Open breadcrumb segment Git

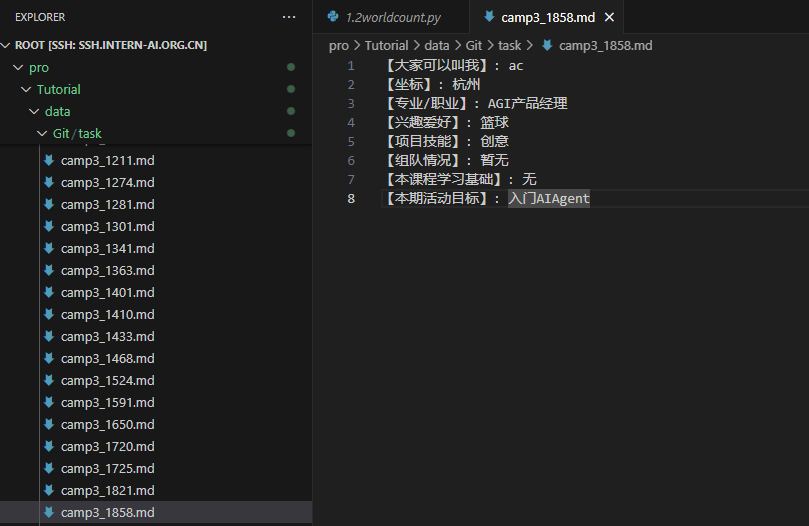474,46
